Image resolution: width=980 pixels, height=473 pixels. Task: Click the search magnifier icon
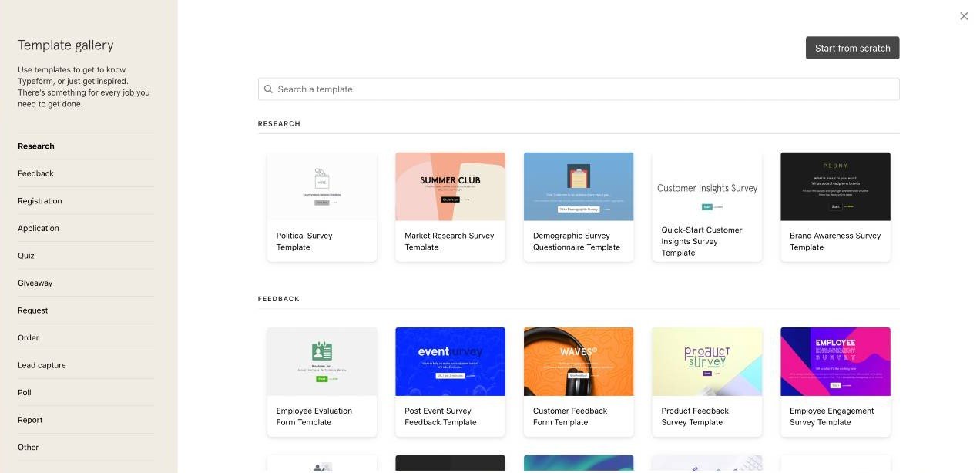click(269, 89)
